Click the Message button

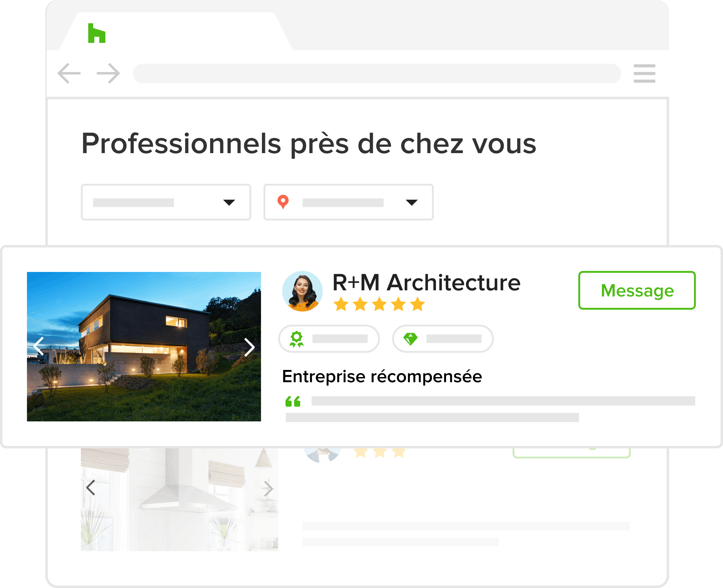pyautogui.click(x=637, y=290)
